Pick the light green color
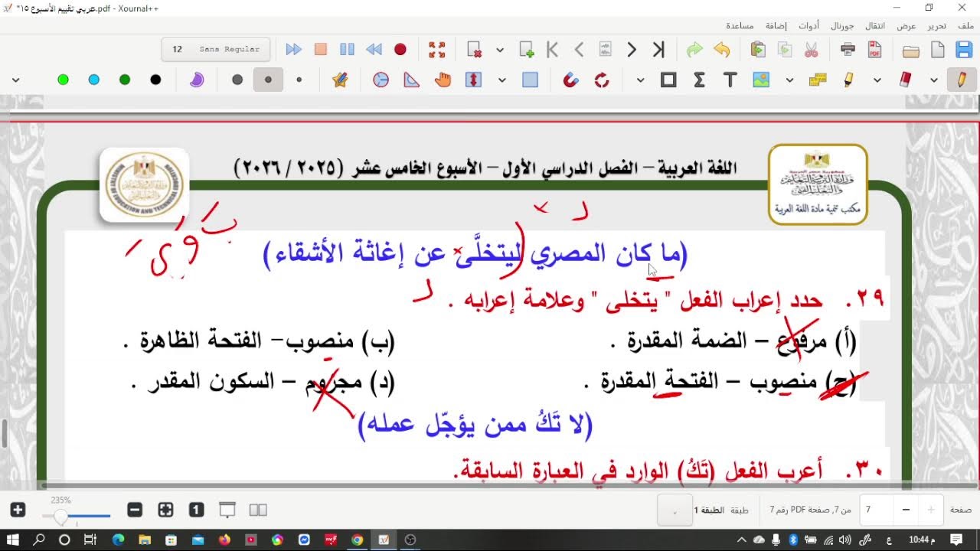This screenshot has height=551, width=980. tap(63, 80)
